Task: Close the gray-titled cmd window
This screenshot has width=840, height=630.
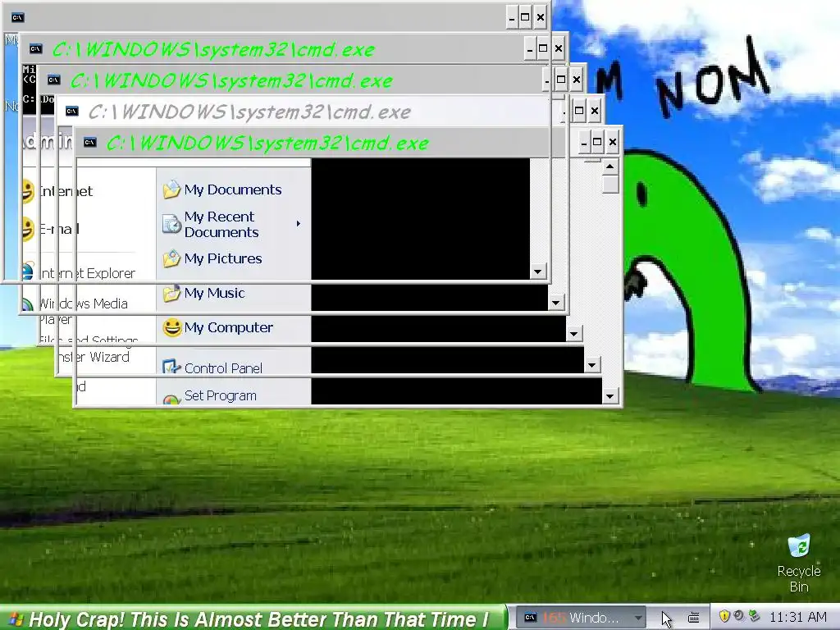Action: pos(595,111)
